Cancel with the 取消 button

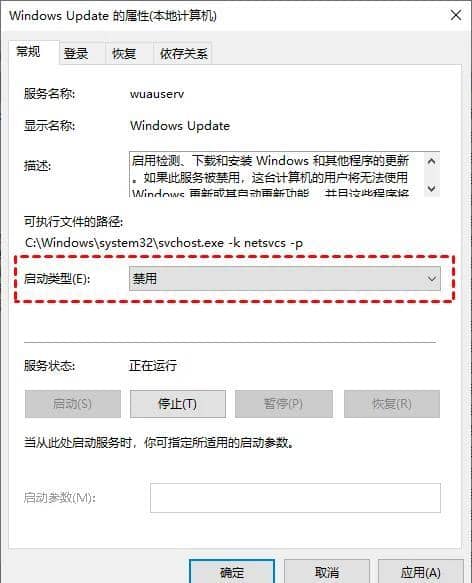327,572
